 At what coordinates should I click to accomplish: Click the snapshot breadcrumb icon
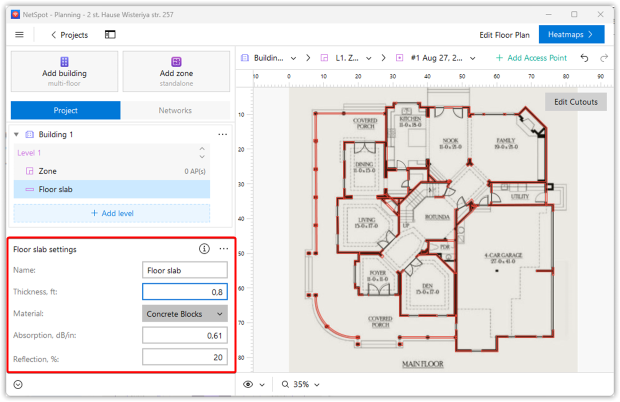tap(399, 58)
